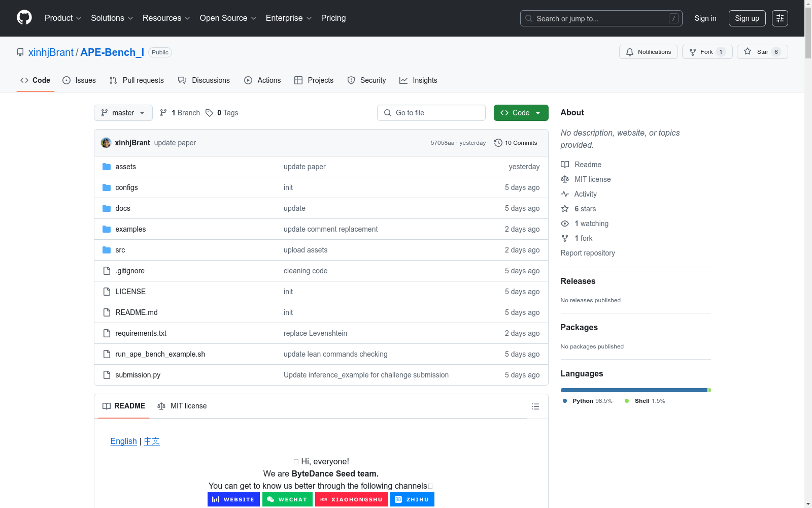This screenshot has height=508, width=812.
Task: Open the Insights tab
Action: 418,80
